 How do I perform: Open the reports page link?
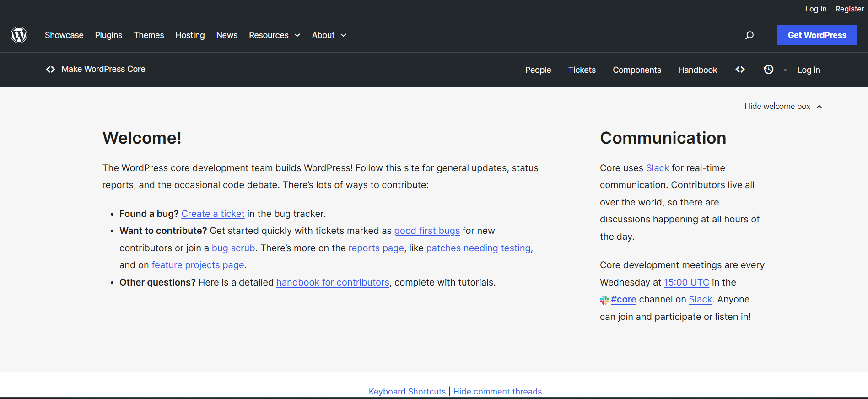(376, 248)
